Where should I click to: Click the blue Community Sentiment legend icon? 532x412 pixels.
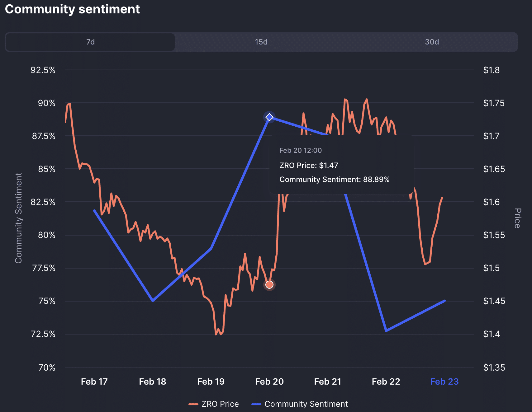pyautogui.click(x=257, y=404)
